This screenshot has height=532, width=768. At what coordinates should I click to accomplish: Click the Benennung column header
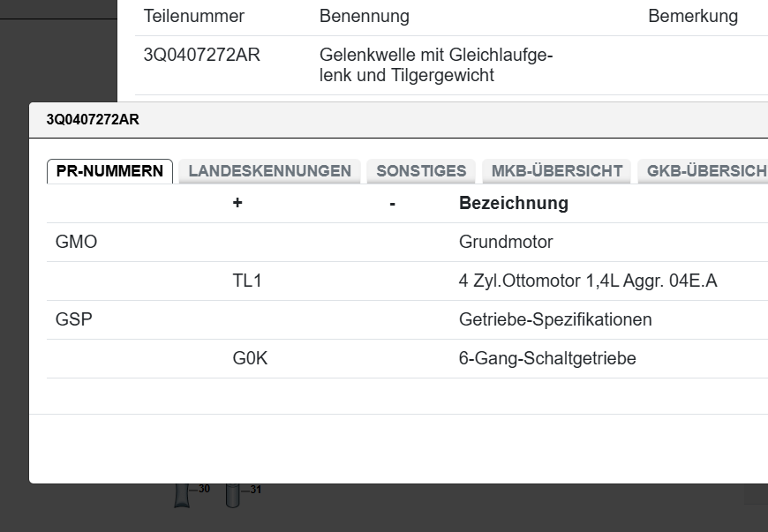364,16
